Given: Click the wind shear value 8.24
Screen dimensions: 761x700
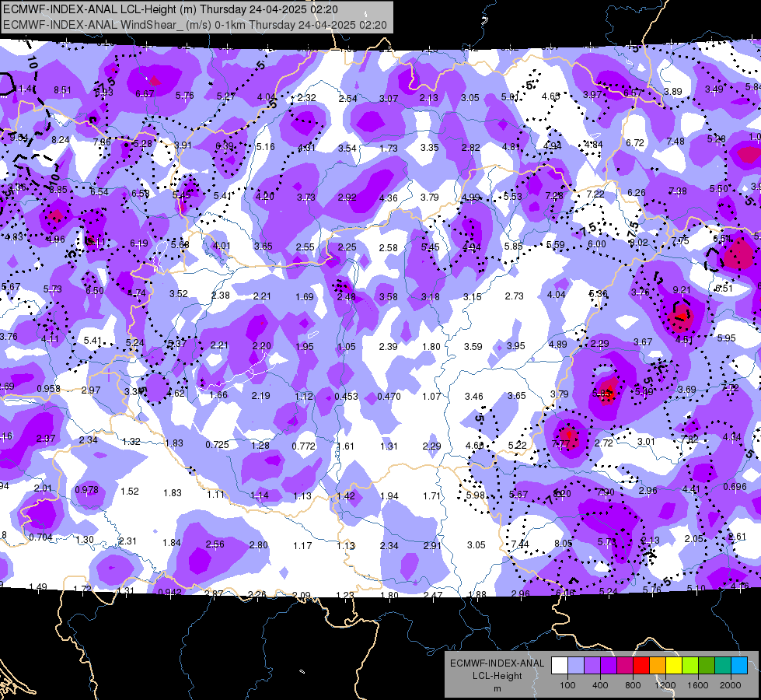Looking at the screenshot, I should [x=61, y=140].
